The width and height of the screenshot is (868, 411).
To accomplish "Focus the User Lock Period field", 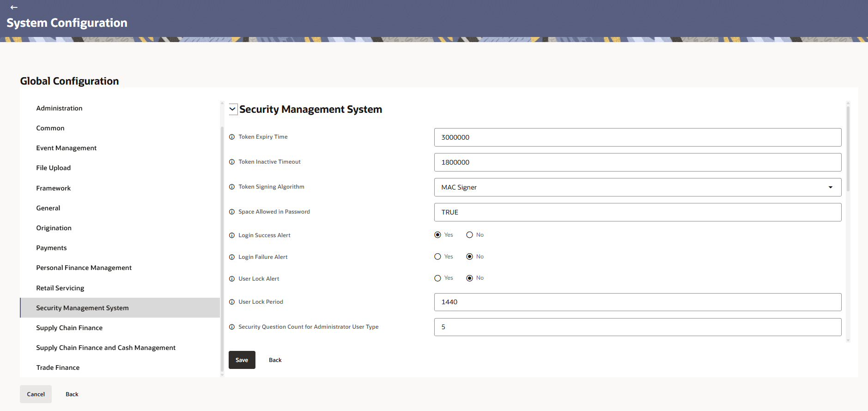I will tap(637, 302).
